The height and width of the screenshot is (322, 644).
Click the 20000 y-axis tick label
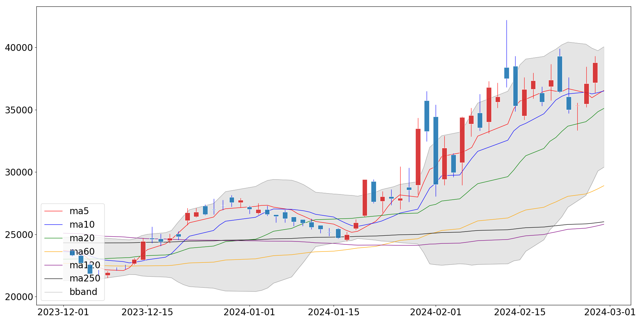(19, 297)
